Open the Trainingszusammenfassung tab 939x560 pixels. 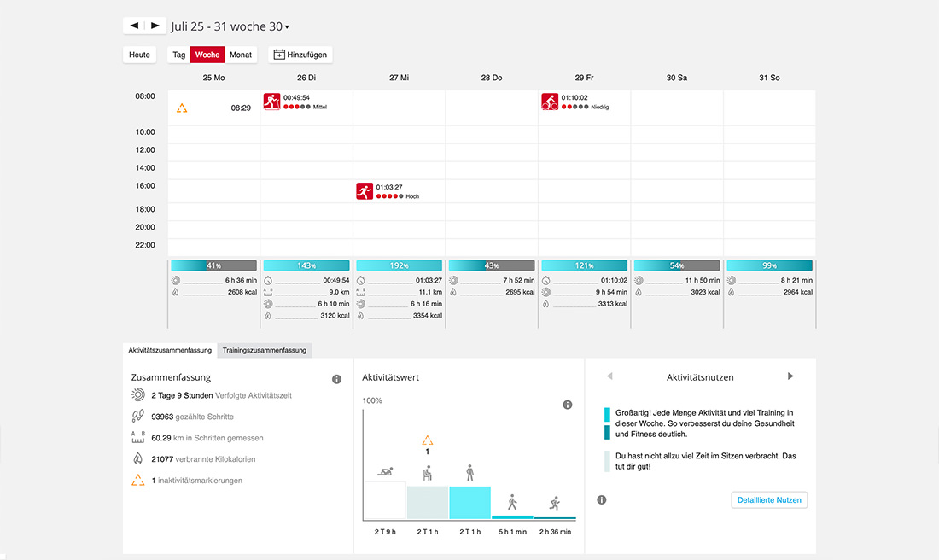(x=264, y=350)
